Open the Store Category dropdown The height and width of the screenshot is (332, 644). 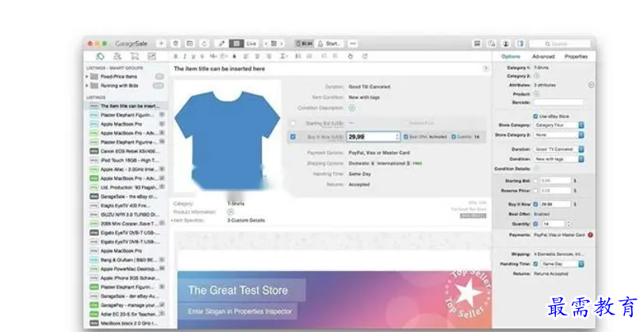tap(558, 124)
